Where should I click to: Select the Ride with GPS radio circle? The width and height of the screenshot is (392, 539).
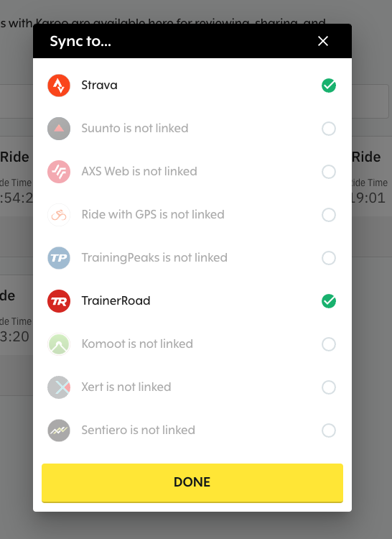click(329, 215)
